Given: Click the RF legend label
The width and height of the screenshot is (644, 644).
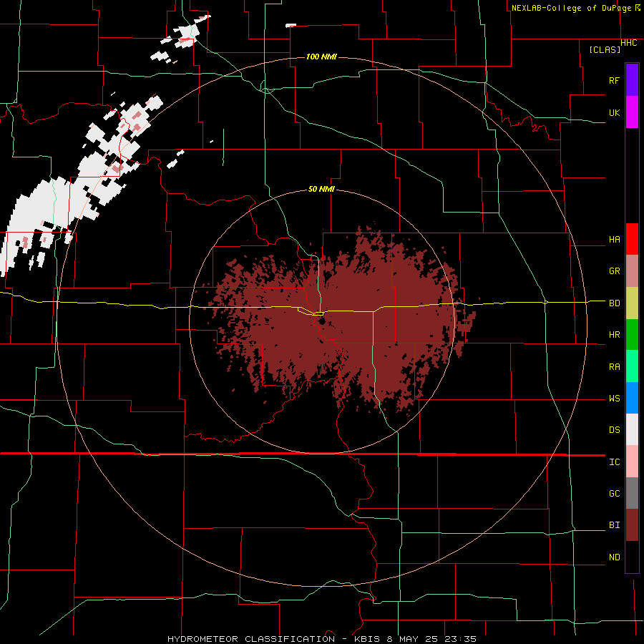Looking at the screenshot, I should coord(614,80).
